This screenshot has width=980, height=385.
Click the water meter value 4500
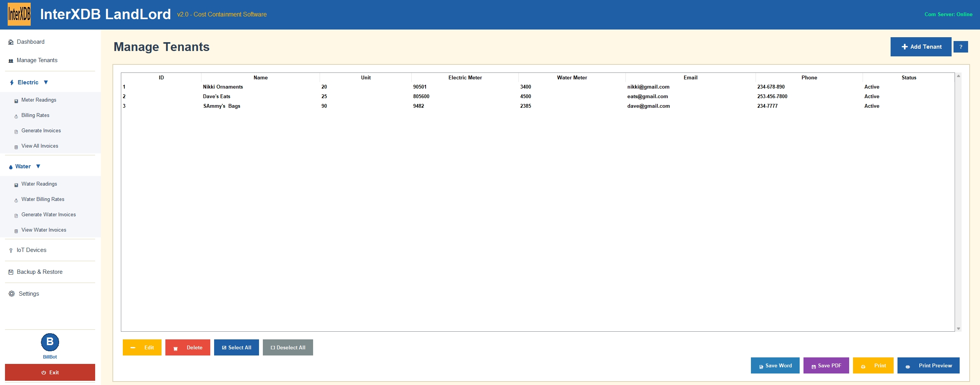[525, 96]
